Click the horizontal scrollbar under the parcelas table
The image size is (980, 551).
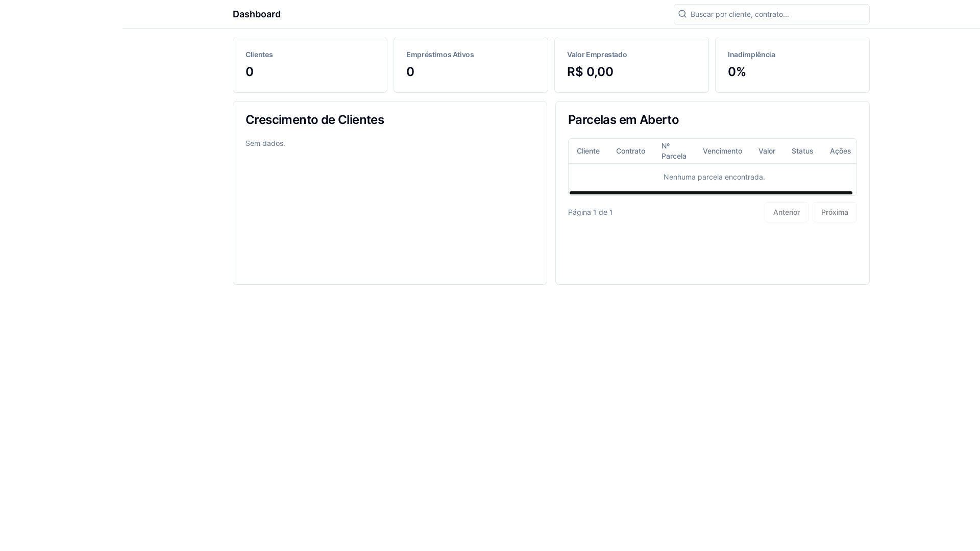point(711,193)
